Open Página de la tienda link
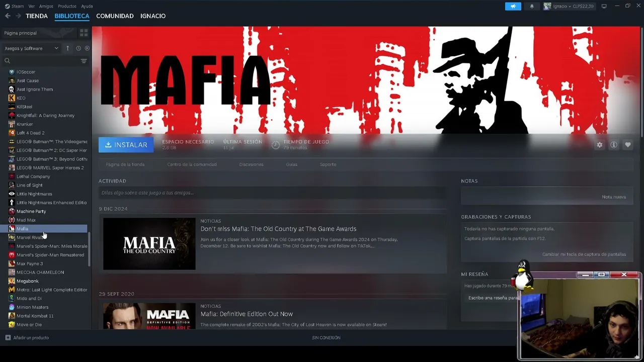 point(125,164)
